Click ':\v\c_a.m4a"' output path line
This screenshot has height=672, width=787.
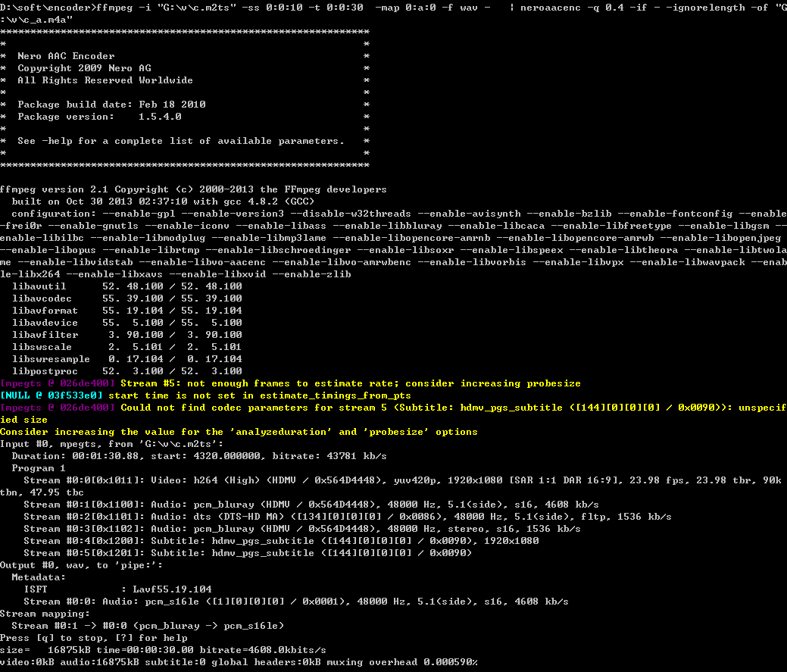[36, 20]
